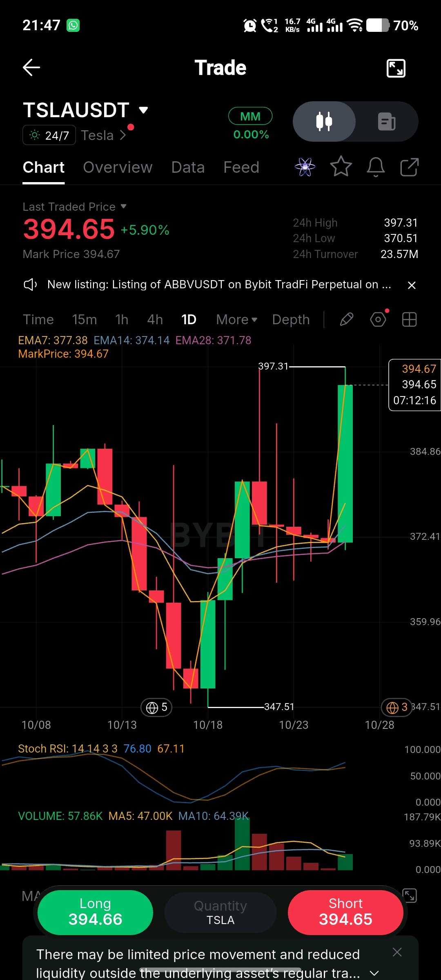Switch to candlestick chart view toggle
The width and height of the screenshot is (441, 980).
coord(324,121)
